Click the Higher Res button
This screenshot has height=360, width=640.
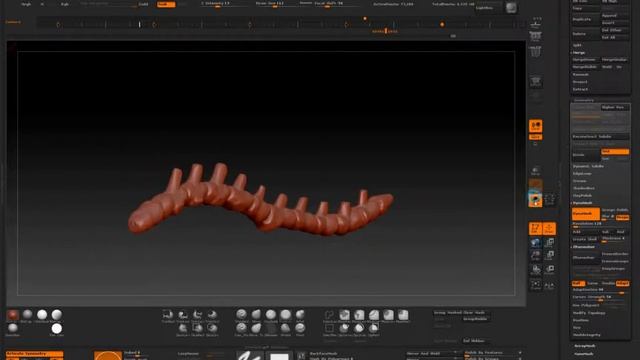coord(615,107)
